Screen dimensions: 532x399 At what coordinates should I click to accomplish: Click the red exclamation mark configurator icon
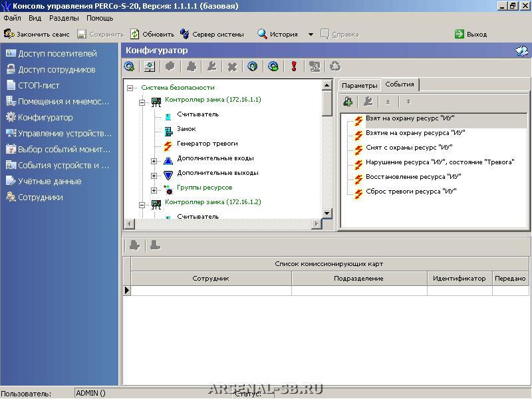coord(293,66)
